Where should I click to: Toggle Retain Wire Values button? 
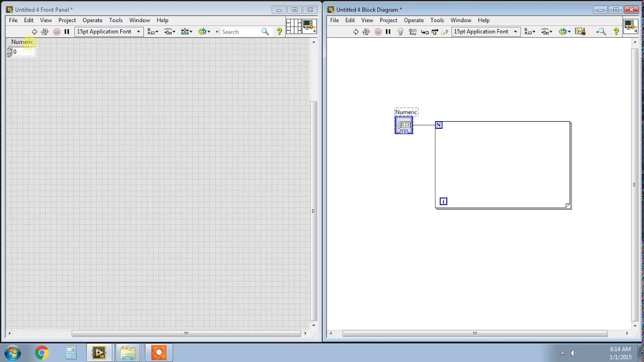click(413, 32)
